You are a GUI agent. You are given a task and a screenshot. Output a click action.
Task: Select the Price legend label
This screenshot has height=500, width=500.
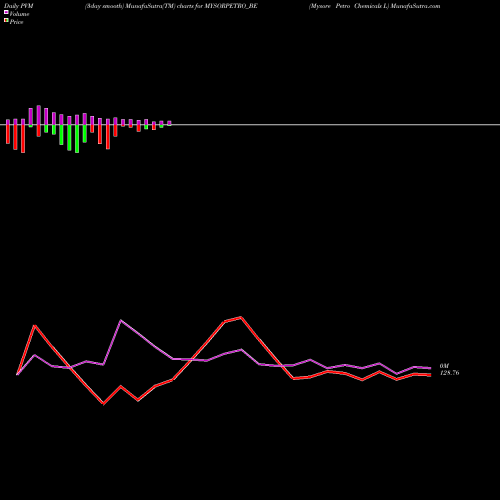[x=16, y=22]
